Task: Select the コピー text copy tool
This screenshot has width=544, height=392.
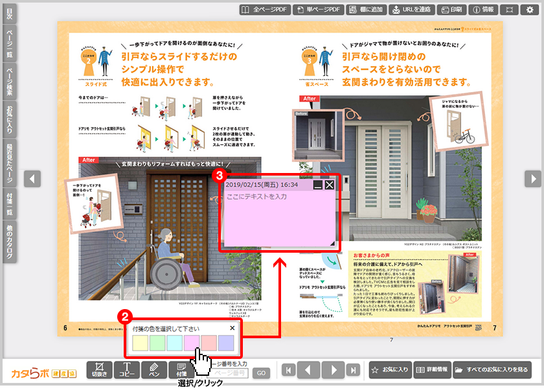Action: click(x=126, y=370)
